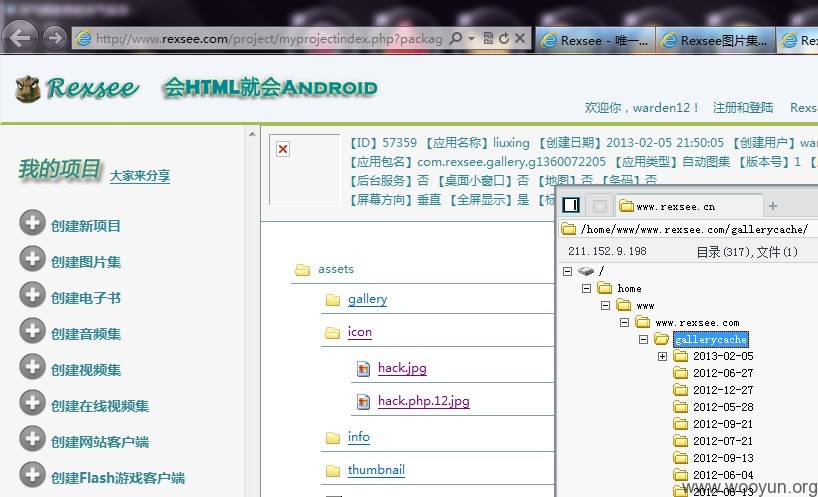This screenshot has width=818, height=497.
Task: Open the hack.jpg file link
Action: (402, 368)
